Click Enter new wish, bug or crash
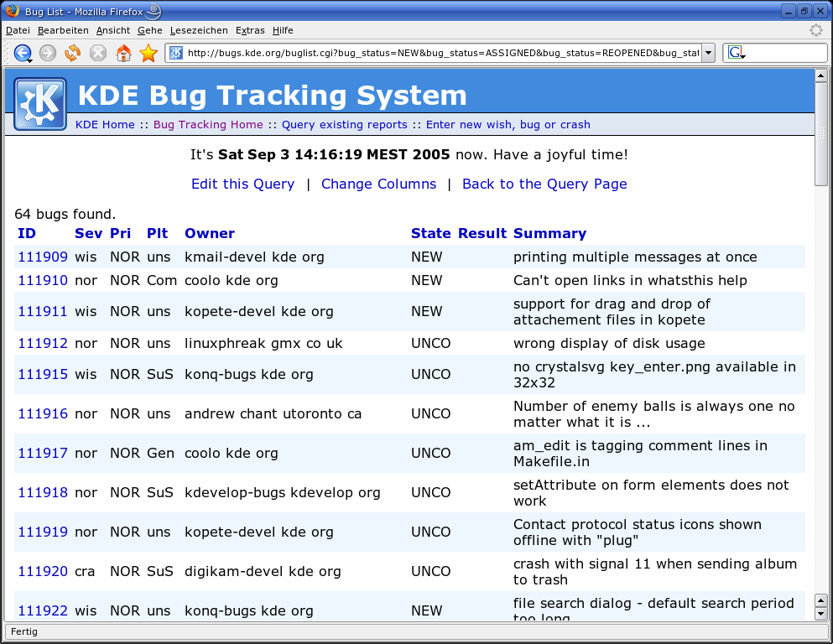 508,124
